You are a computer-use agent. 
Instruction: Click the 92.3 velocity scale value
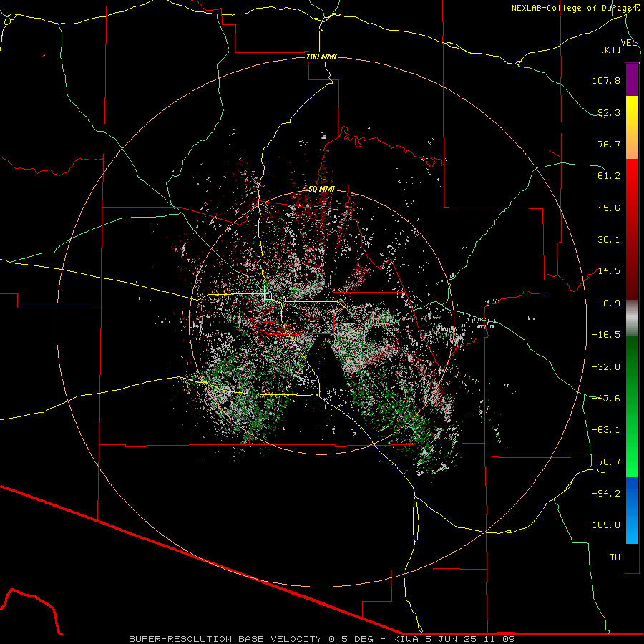point(609,112)
